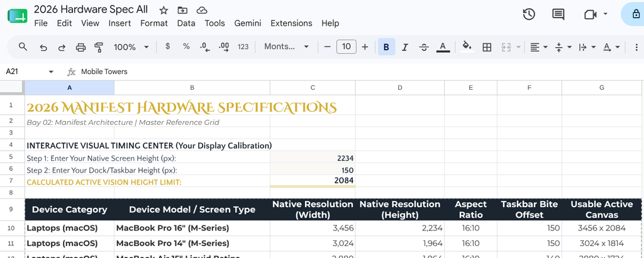Open the Gemini menu
The width and height of the screenshot is (644, 258).
click(248, 23)
